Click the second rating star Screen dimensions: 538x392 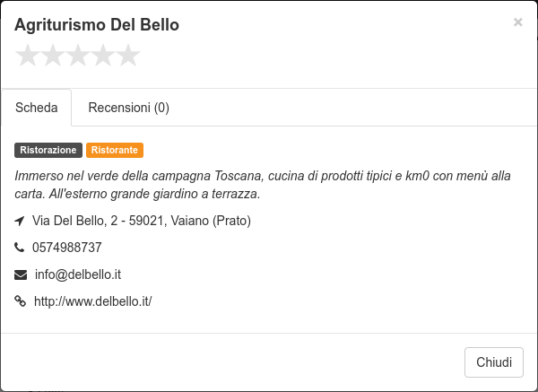tap(53, 56)
